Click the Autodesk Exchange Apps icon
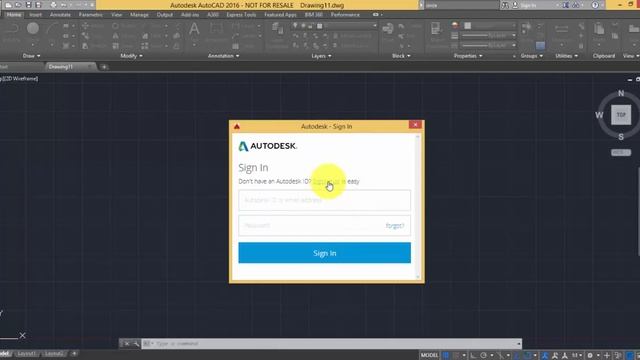The height and width of the screenshot is (360, 640). click(565, 5)
